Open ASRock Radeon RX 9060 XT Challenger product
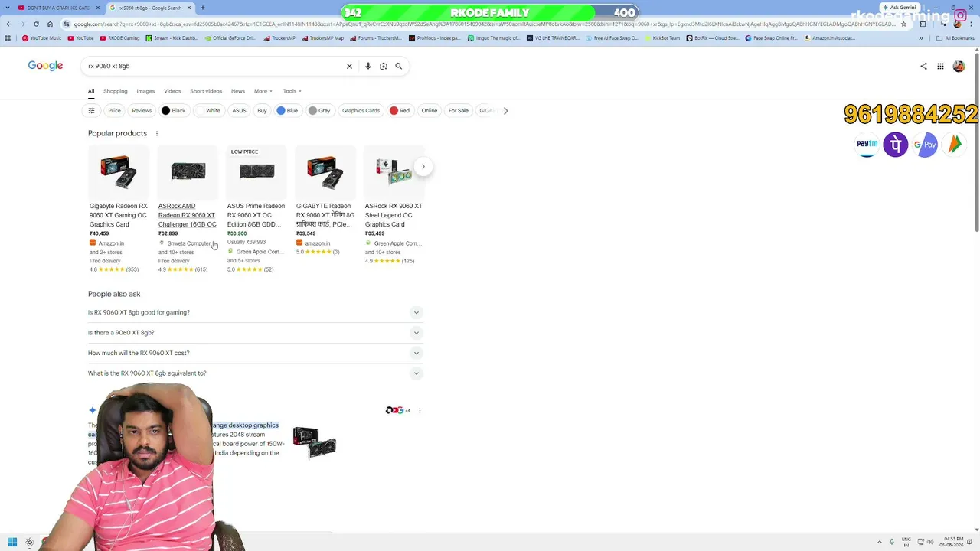 [188, 211]
